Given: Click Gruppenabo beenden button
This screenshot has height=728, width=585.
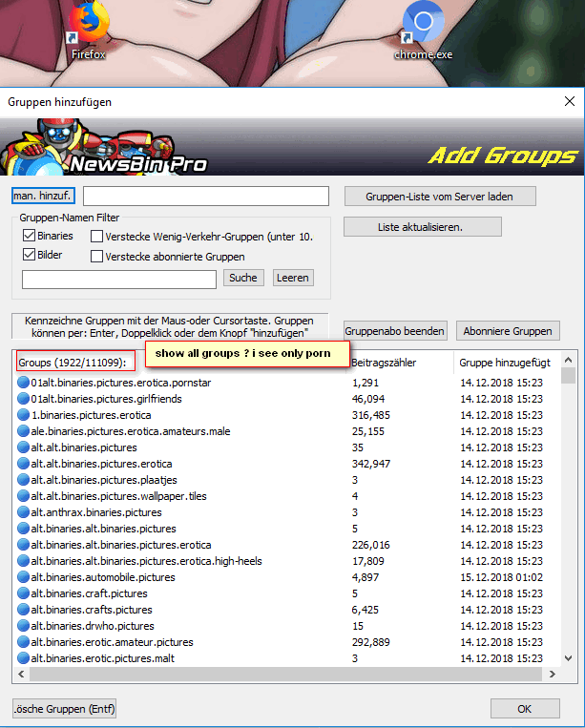Looking at the screenshot, I should coord(395,331).
